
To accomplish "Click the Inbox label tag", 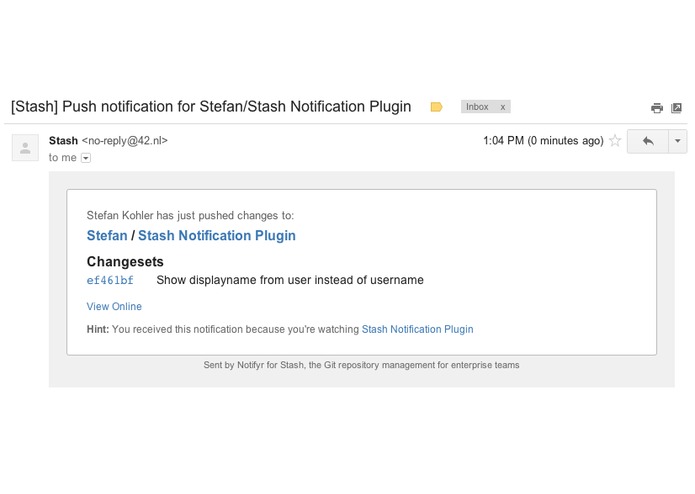I will coord(477,107).
